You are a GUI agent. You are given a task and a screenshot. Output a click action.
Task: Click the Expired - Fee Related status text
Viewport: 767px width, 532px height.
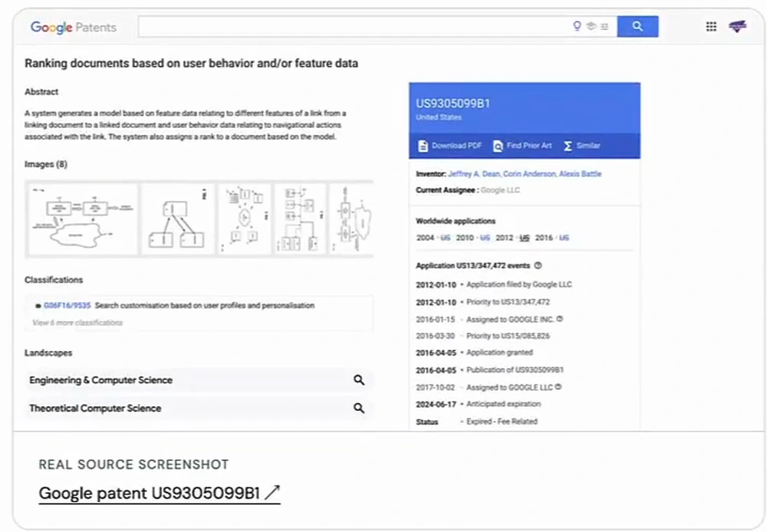502,421
